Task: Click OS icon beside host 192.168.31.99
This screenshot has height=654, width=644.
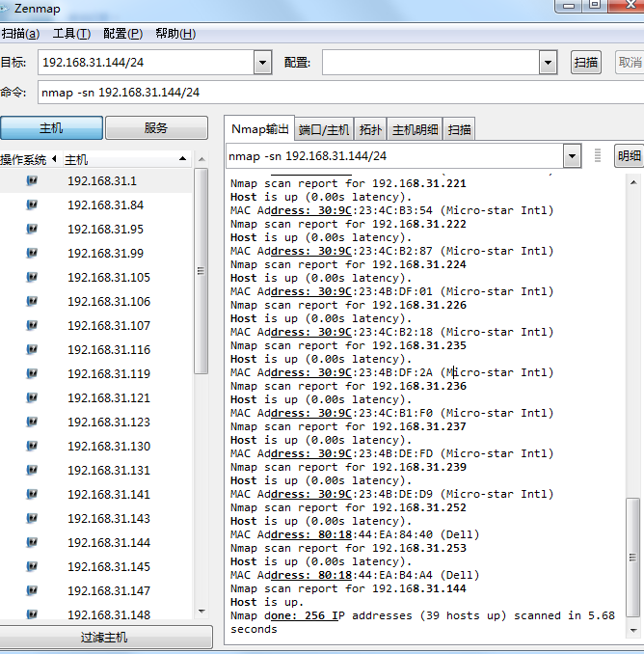Action: pyautogui.click(x=32, y=253)
